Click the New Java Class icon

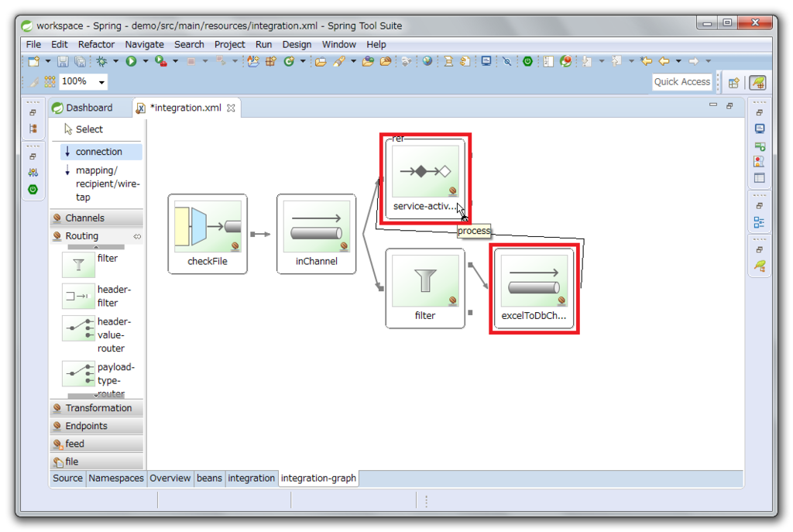pyautogui.click(x=289, y=61)
